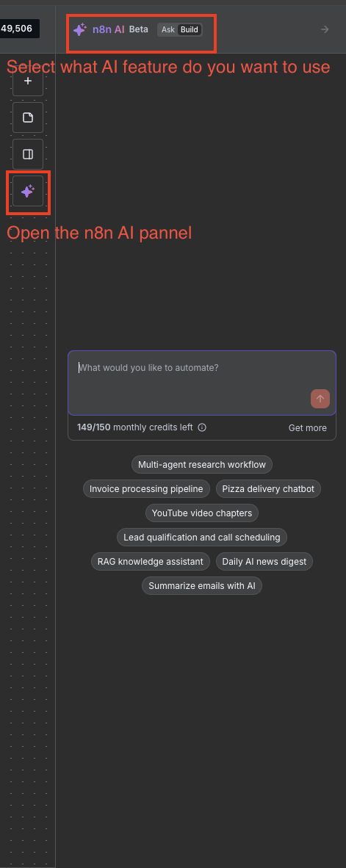Collapse the AI panel with the arrow icon
The height and width of the screenshot is (868, 346).
pos(325,30)
